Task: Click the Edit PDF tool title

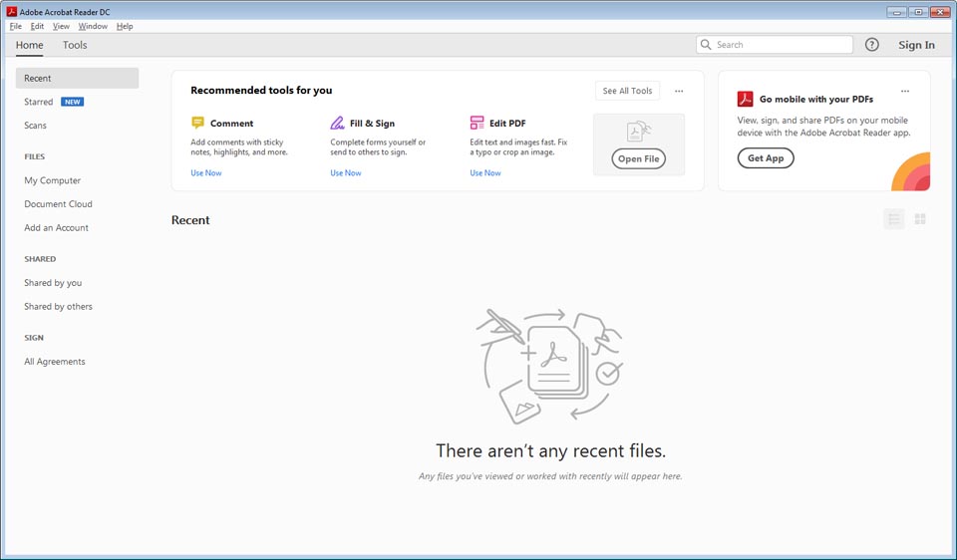Action: pos(507,124)
